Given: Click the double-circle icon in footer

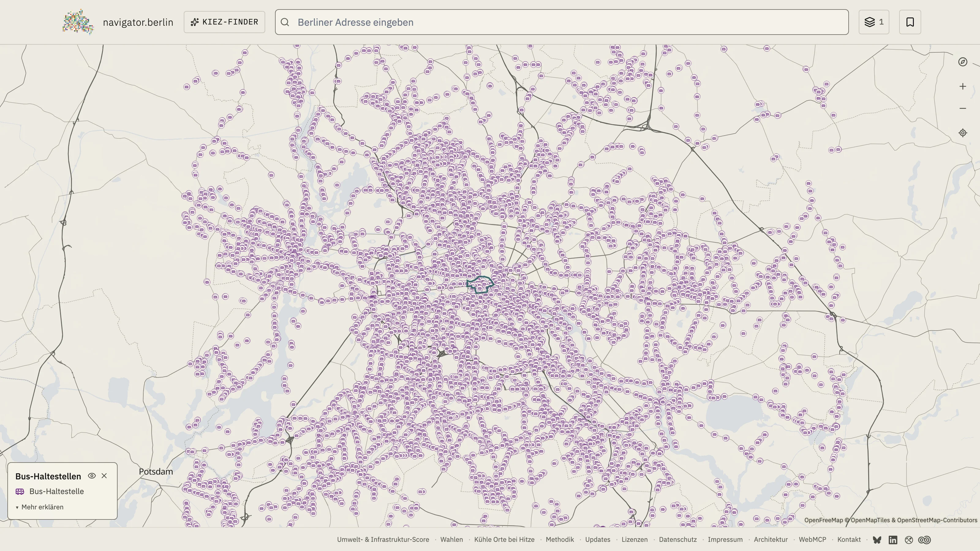Looking at the screenshot, I should pyautogui.click(x=925, y=540).
